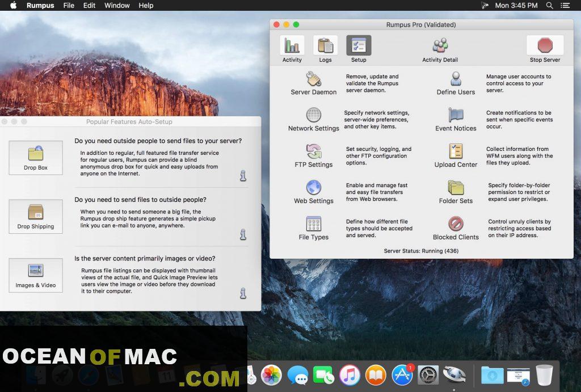
Task: Open the App Store from the Dock
Action: pyautogui.click(x=402, y=375)
